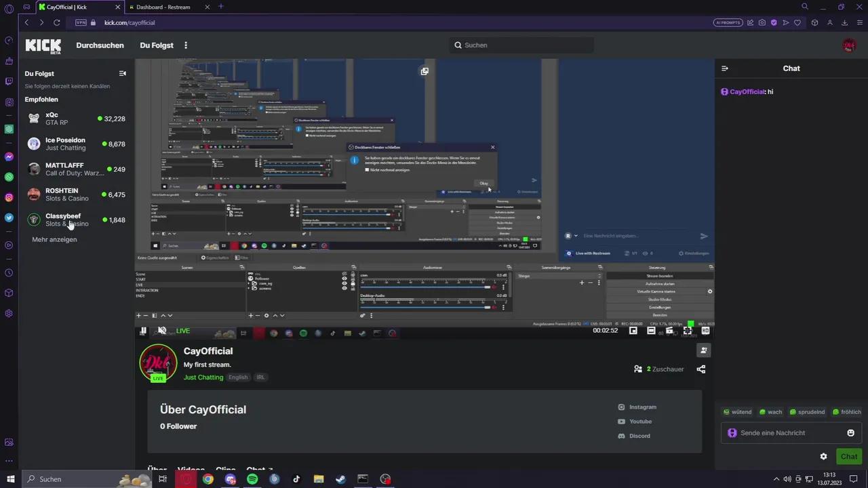Toggle theater mode on the player
The width and height of the screenshot is (868, 488).
651,331
